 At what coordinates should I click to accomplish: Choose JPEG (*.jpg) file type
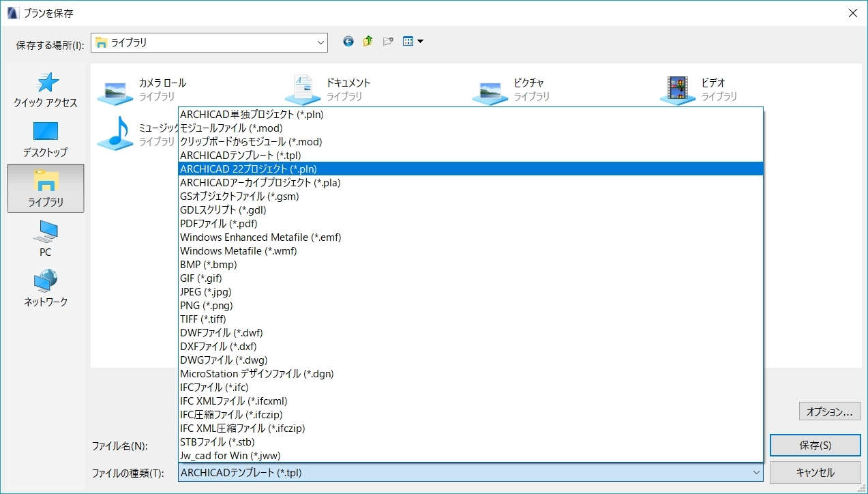coord(470,292)
